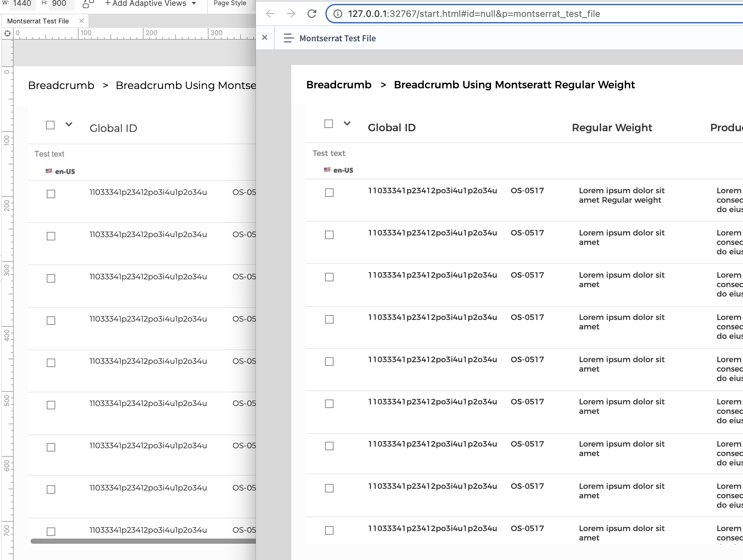Viewport: 743px width, 560px height.
Task: Click the browser address bar
Action: 487,14
